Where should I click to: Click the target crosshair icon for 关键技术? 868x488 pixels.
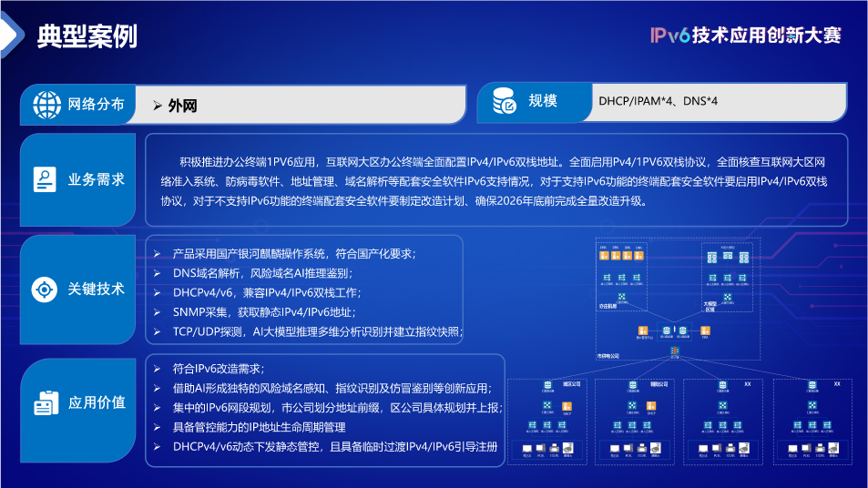(x=45, y=290)
